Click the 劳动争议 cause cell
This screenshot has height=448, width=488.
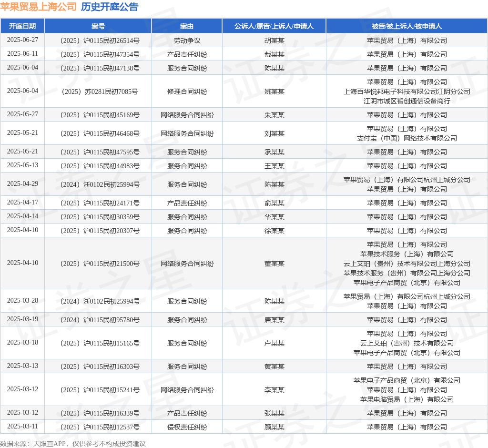tap(187, 41)
